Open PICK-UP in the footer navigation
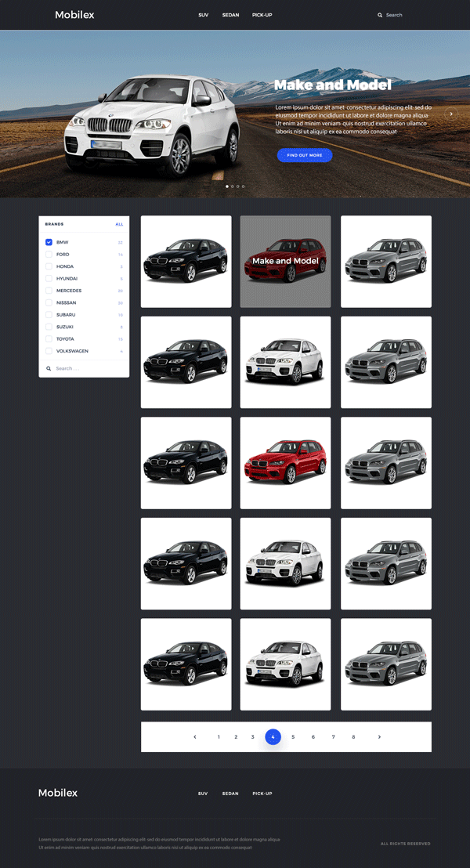The height and width of the screenshot is (868, 470). click(262, 794)
